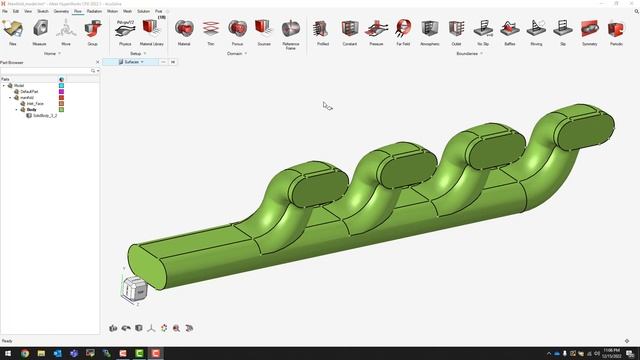Viewport: 640px width, 360px height.
Task: Select the Periodic boundary tool
Action: (616, 32)
